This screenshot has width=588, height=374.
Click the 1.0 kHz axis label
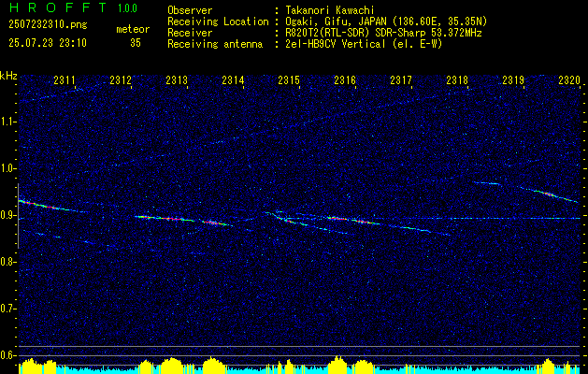(8, 168)
